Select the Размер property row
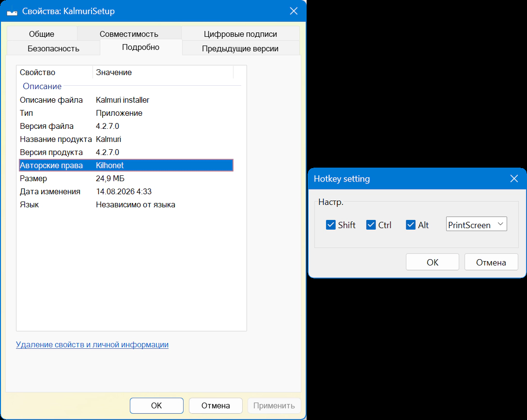The height and width of the screenshot is (420, 527). [126, 178]
